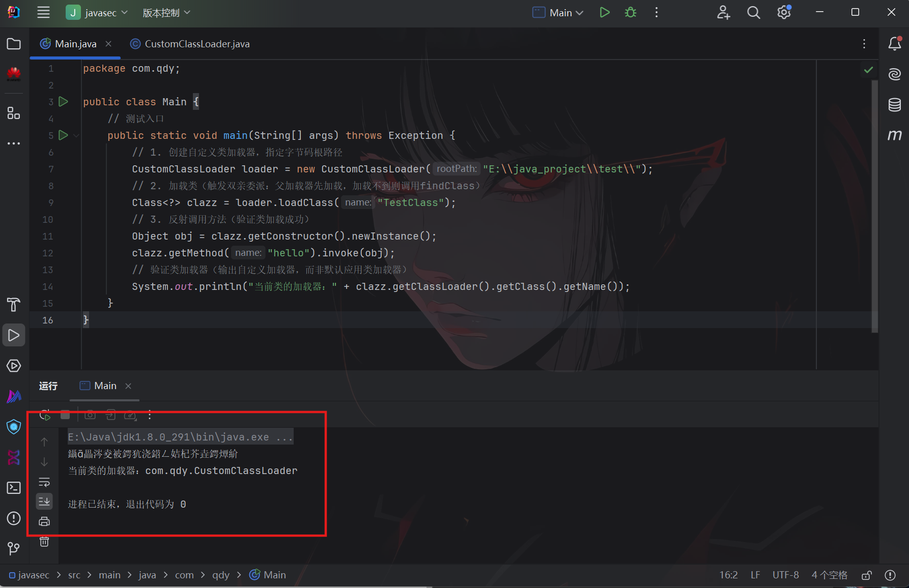The image size is (909, 588).
Task: Open the Maven tool window
Action: (895, 135)
